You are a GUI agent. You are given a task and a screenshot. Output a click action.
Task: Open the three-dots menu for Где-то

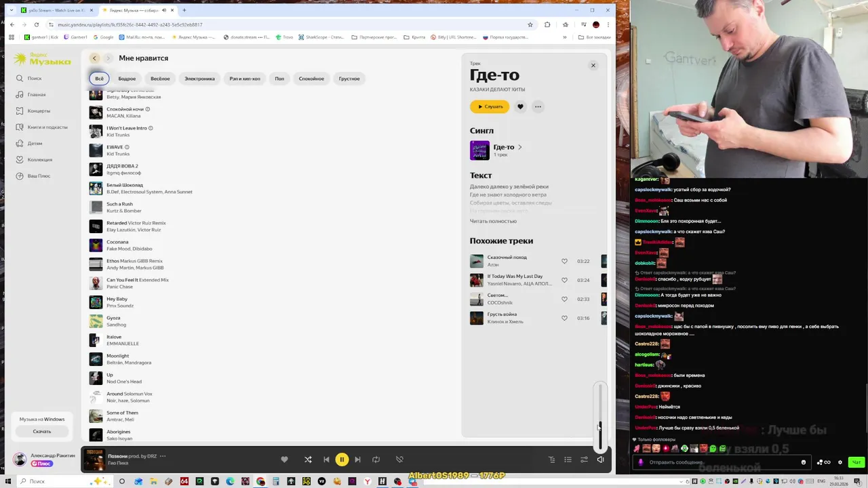538,106
